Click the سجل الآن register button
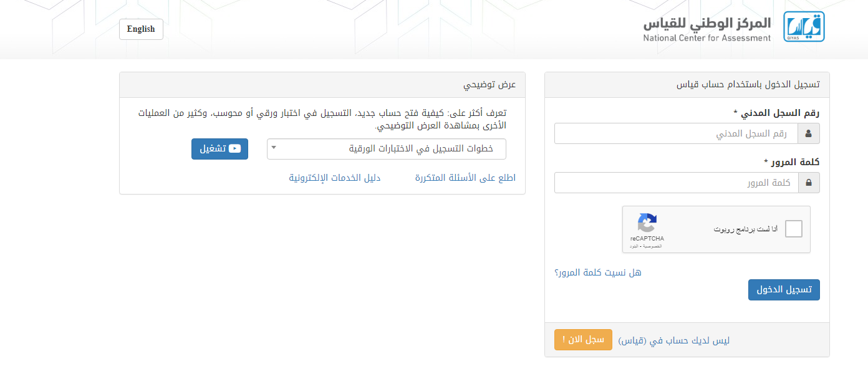This screenshot has height=374, width=868. pos(583,340)
